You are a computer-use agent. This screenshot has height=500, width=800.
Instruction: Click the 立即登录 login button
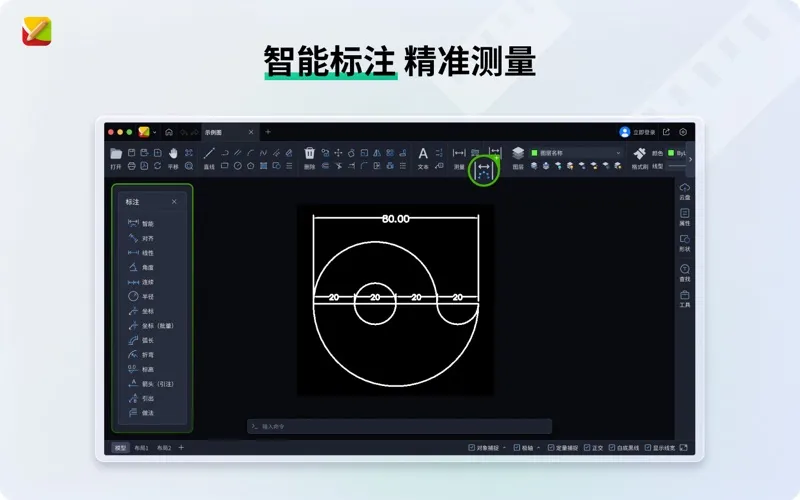[x=637, y=132]
